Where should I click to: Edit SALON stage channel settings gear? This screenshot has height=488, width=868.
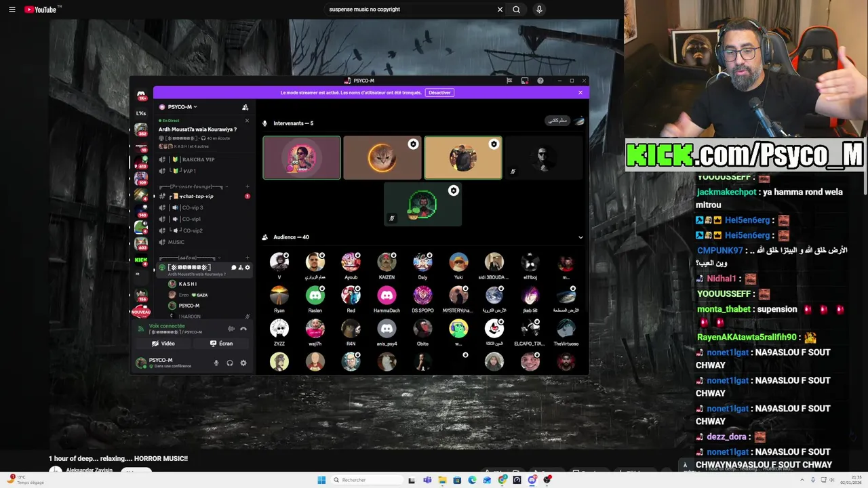[x=248, y=268]
